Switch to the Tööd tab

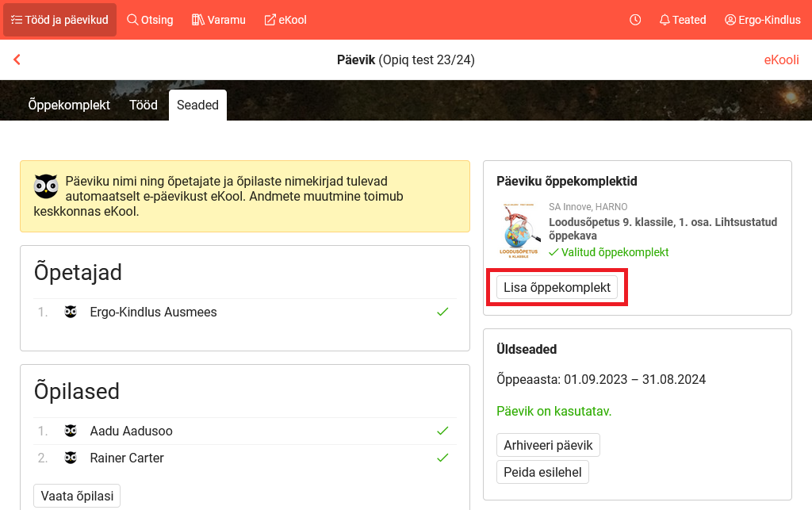(144, 105)
